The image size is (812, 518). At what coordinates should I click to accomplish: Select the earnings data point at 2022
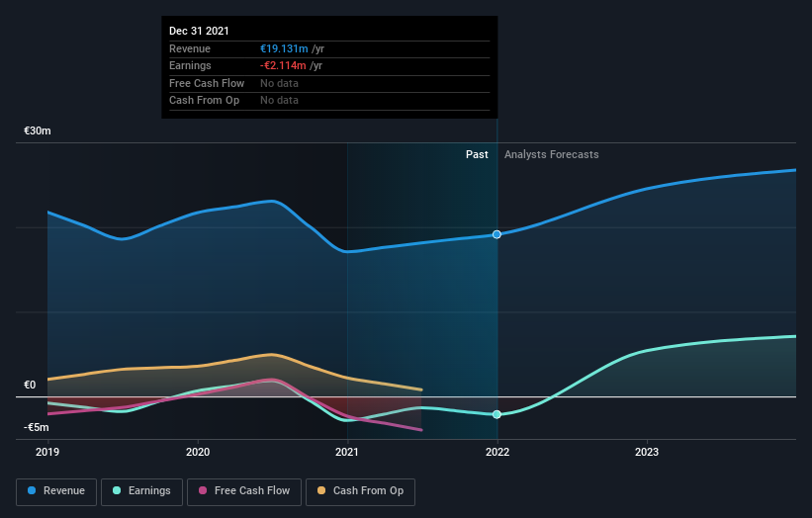tap(496, 414)
